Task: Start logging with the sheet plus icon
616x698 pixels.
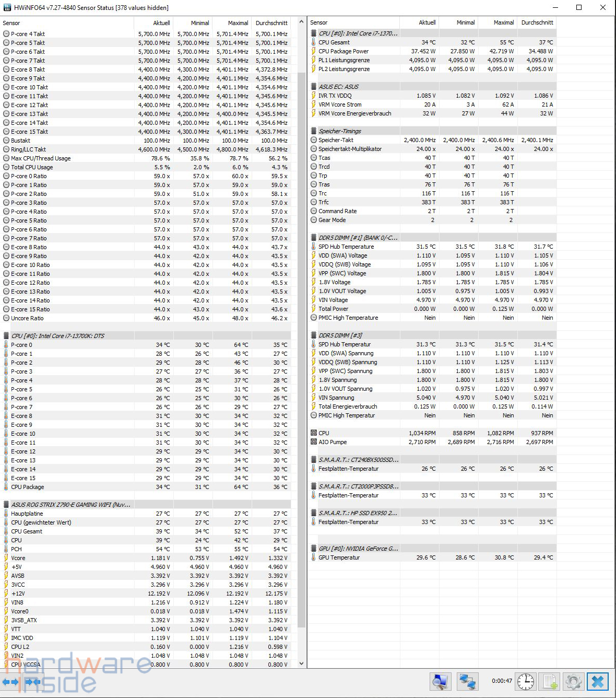Action: 550,681
